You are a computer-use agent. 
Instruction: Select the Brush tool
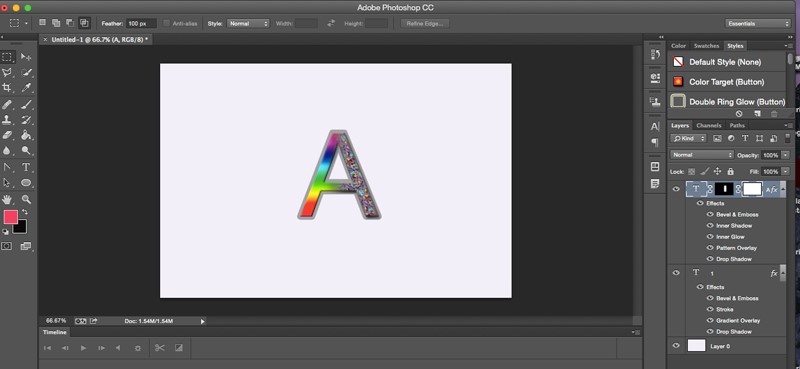[x=26, y=105]
